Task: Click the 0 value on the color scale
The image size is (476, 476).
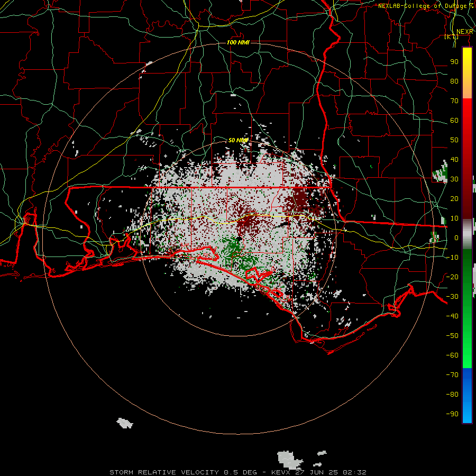Action: point(456,237)
